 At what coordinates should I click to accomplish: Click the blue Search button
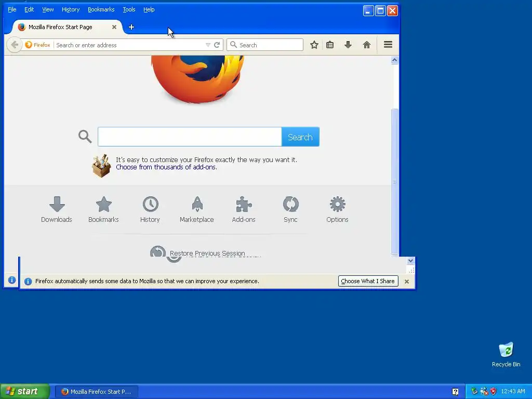tap(300, 137)
